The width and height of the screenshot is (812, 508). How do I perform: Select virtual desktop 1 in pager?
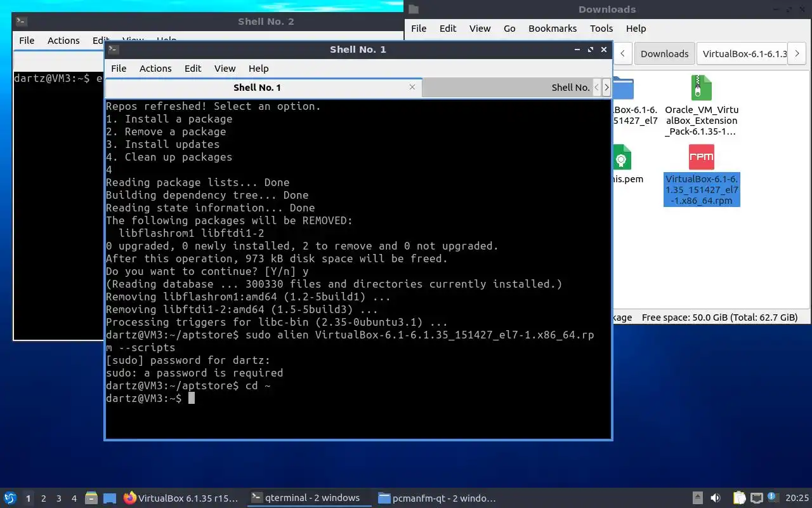28,498
